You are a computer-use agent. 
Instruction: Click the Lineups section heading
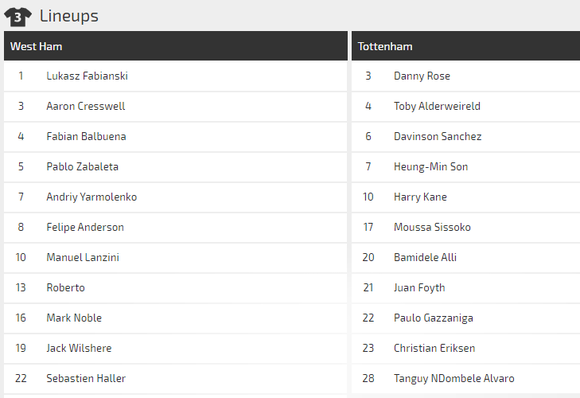[x=69, y=16]
